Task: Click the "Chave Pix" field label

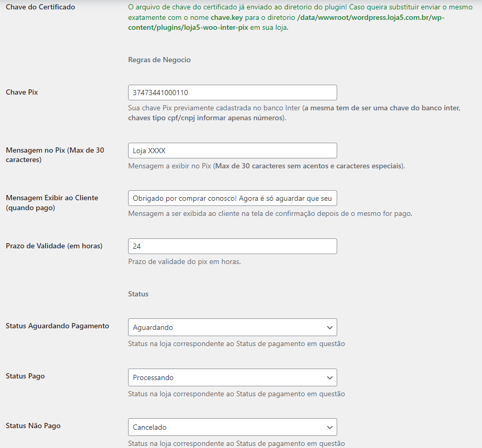Action: tap(22, 93)
